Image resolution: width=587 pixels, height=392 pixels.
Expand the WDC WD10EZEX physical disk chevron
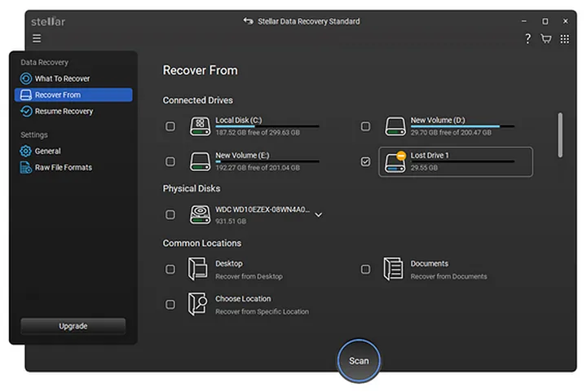(319, 215)
